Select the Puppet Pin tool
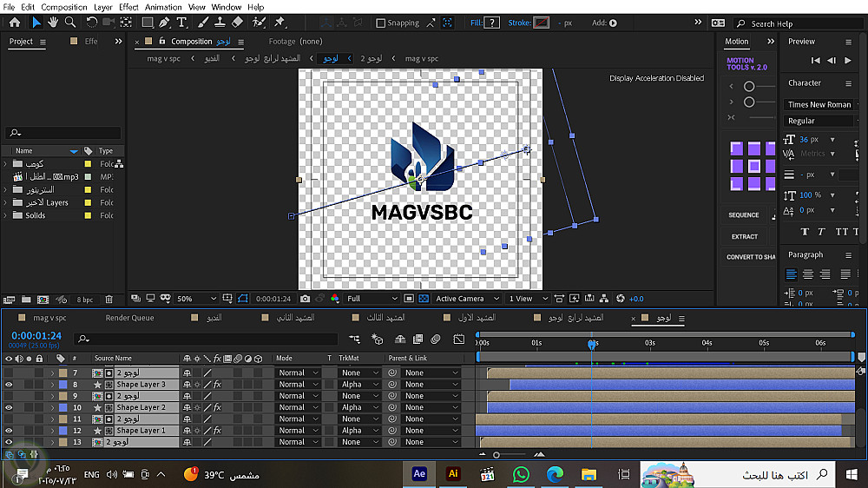Image resolution: width=868 pixels, height=488 pixels. 279,23
